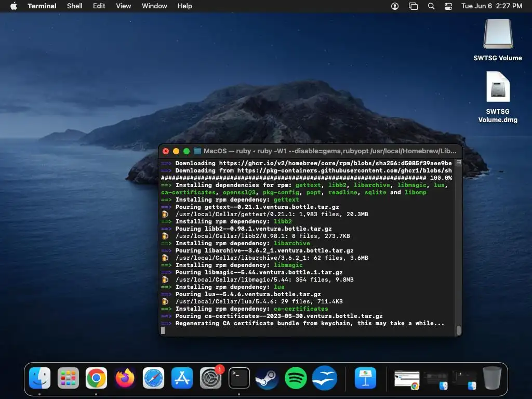Screen dimensions: 532x399
Task: Open Finder from the Dock
Action: [39, 378]
